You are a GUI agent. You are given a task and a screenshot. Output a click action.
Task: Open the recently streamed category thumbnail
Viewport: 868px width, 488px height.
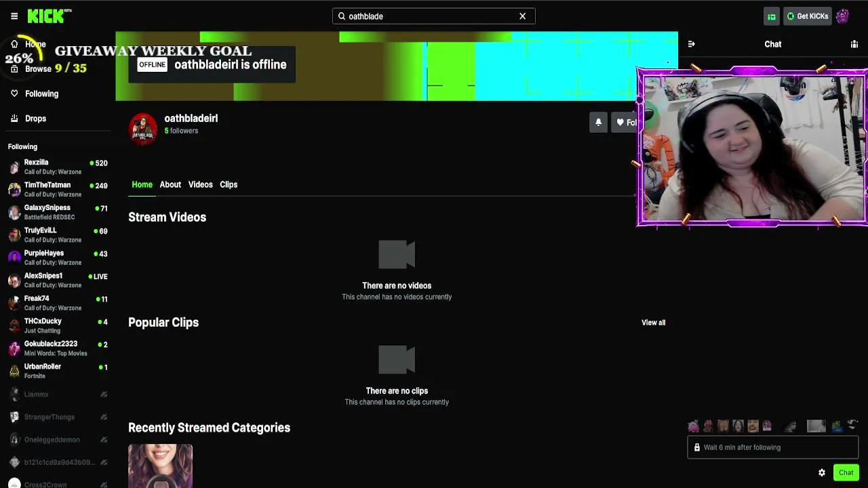pos(160,466)
